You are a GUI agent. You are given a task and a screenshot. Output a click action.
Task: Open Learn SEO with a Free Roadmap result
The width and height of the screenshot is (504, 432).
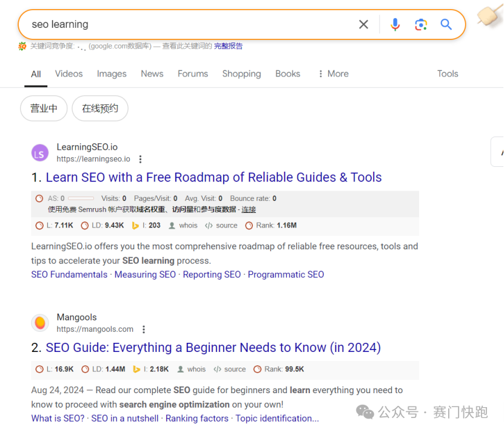[x=213, y=178]
